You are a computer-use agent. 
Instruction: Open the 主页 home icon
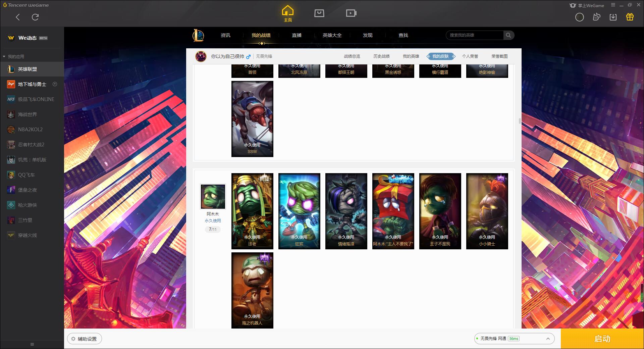coord(288,14)
